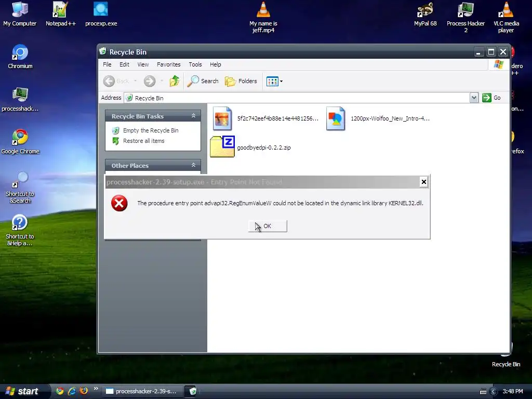
Task: Select Shortcut to &Help desktop icon
Action: (x=20, y=230)
